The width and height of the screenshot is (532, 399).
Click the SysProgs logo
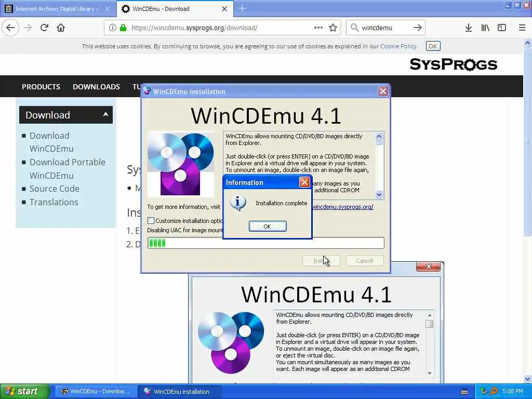pyautogui.click(x=453, y=64)
